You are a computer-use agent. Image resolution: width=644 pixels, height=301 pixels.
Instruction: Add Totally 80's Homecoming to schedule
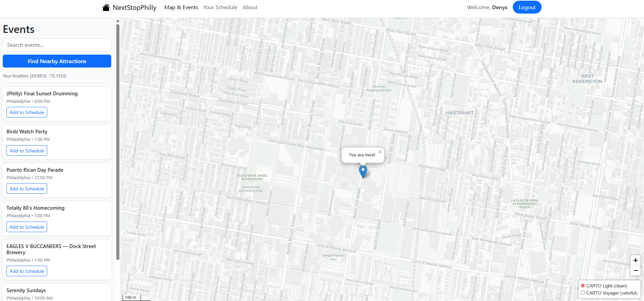[x=27, y=227]
